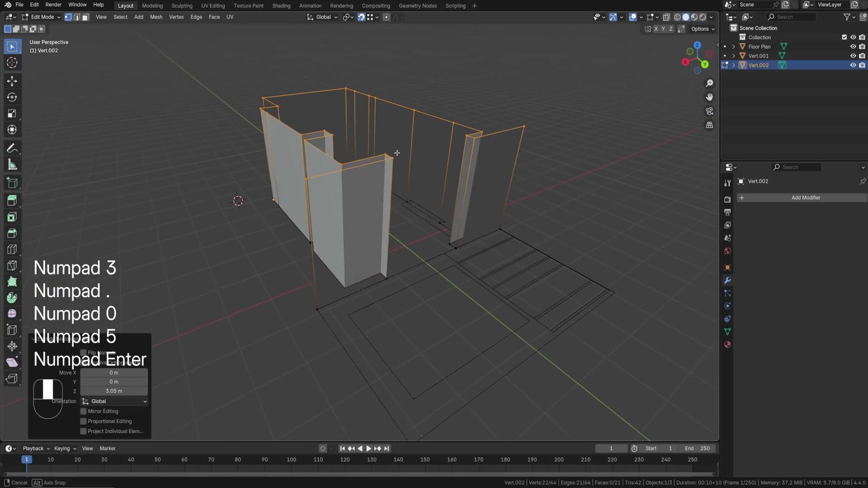
Task: Toggle camera view icon in viewport
Action: (x=709, y=111)
